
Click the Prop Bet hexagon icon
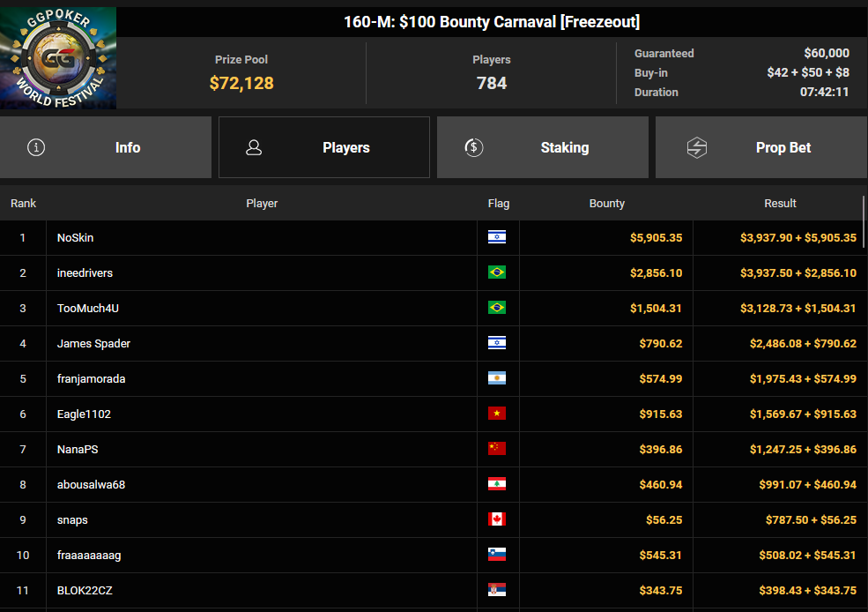(697, 148)
